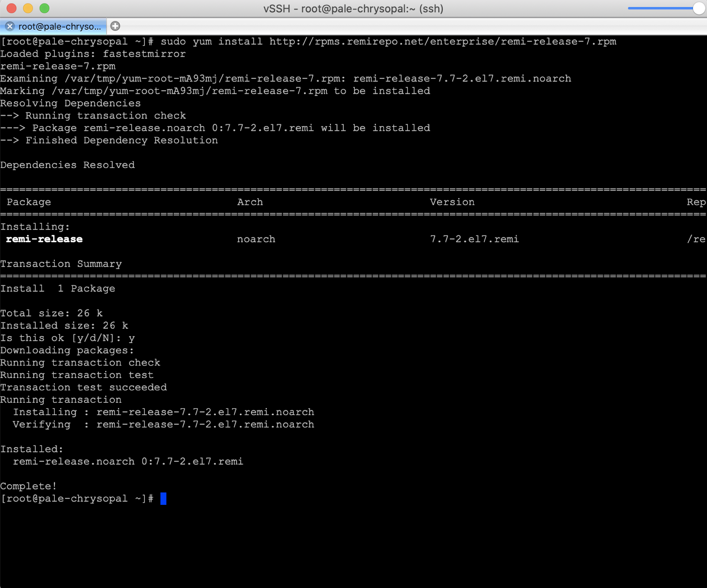Click the red close window button
The width and height of the screenshot is (707, 588).
(x=11, y=8)
